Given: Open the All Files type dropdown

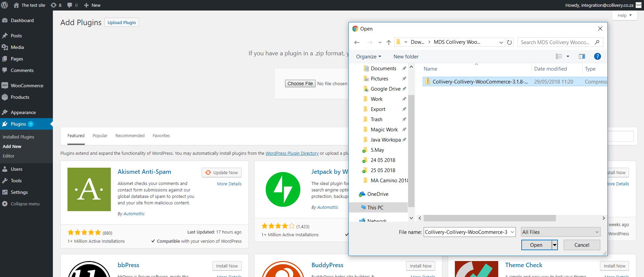Looking at the screenshot, I should tap(560, 232).
